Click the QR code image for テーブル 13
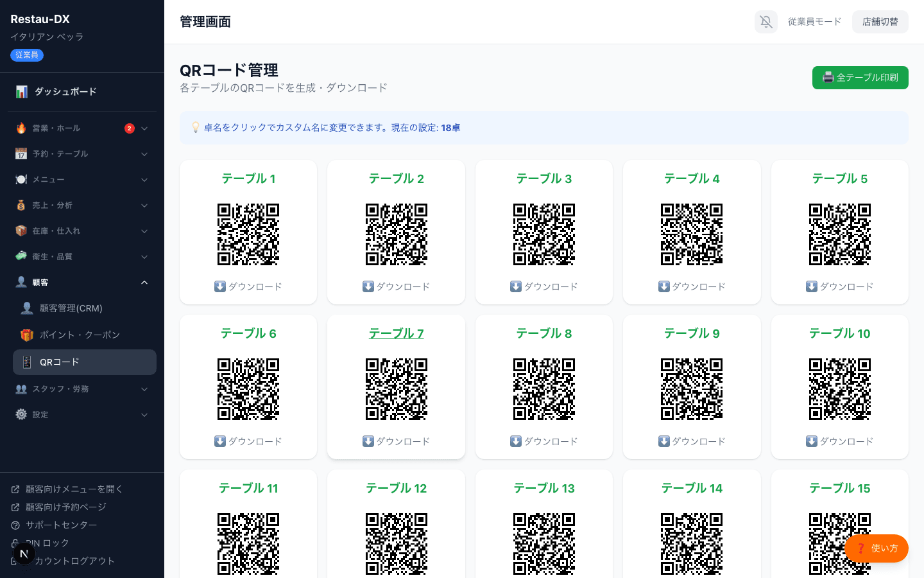 (544, 544)
